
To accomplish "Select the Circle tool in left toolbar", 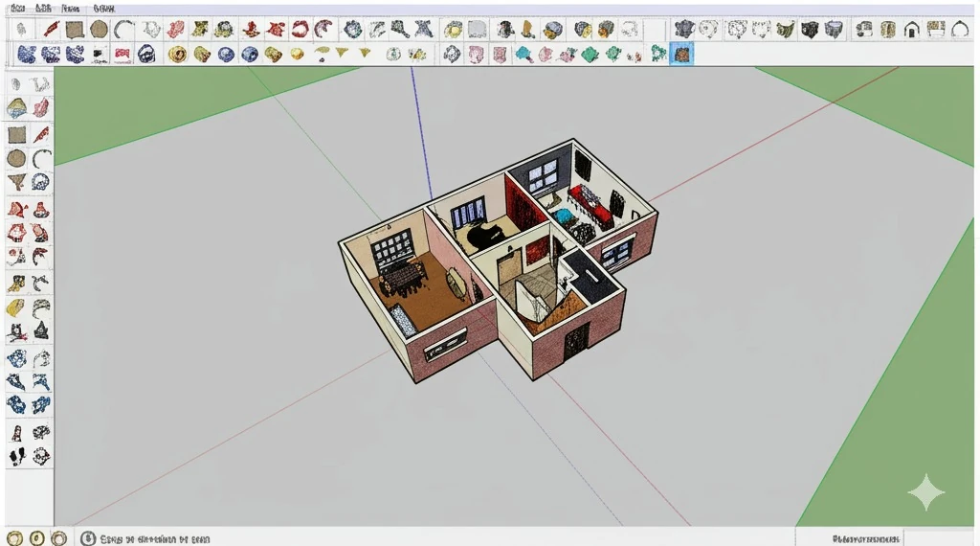I will pyautogui.click(x=17, y=158).
